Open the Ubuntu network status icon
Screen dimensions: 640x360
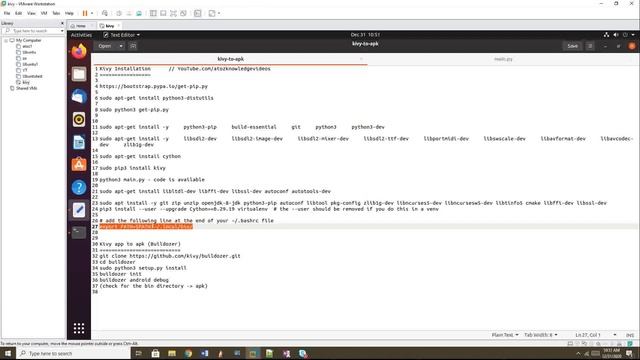(607, 35)
